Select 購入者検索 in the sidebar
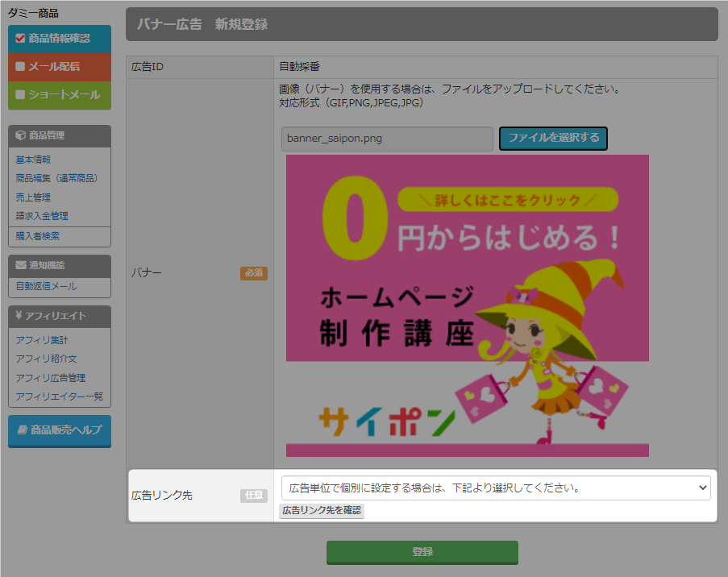Image resolution: width=728 pixels, height=577 pixels. 38,236
